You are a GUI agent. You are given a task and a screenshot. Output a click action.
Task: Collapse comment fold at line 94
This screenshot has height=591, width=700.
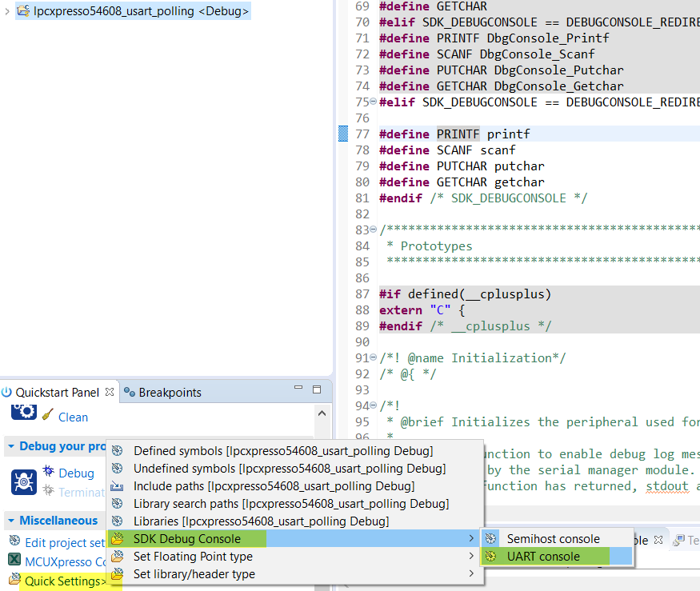tap(374, 405)
